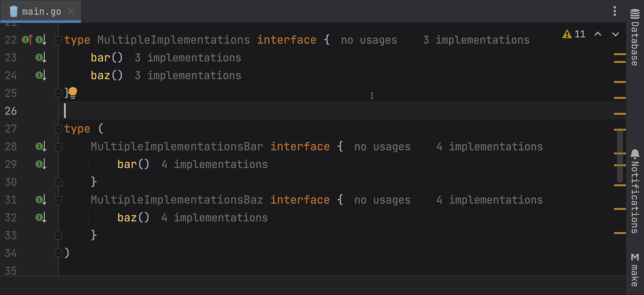Close the main.go tab
The width and height of the screenshot is (644, 295).
point(71,12)
